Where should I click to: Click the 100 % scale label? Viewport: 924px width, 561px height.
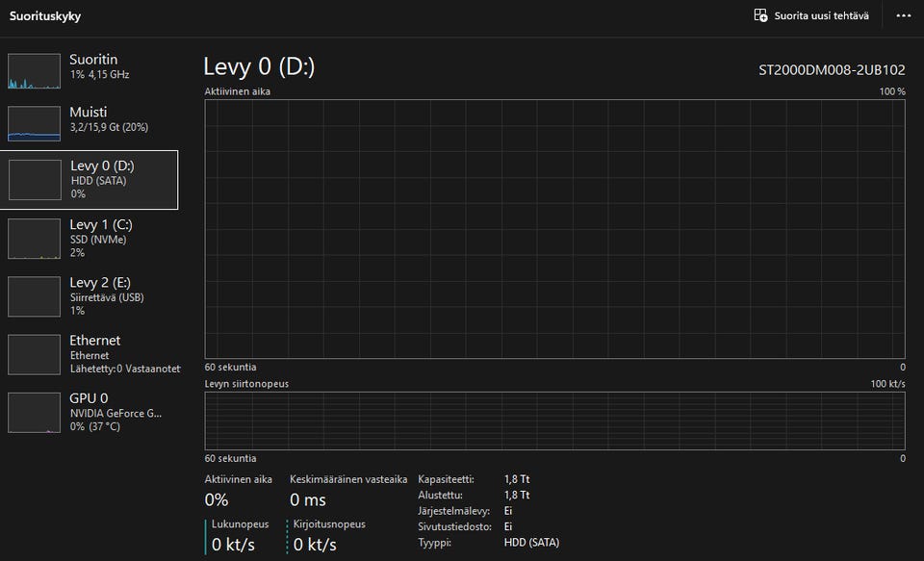coord(892,91)
